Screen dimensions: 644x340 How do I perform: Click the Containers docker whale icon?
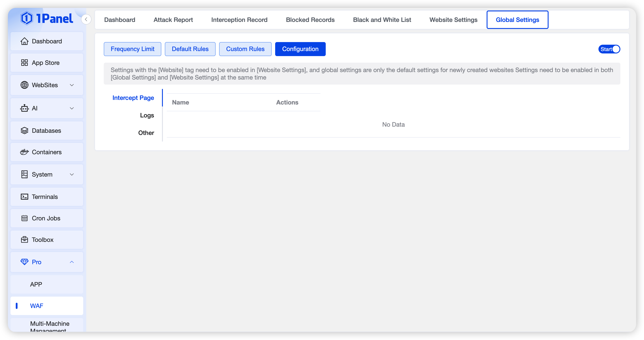point(24,152)
